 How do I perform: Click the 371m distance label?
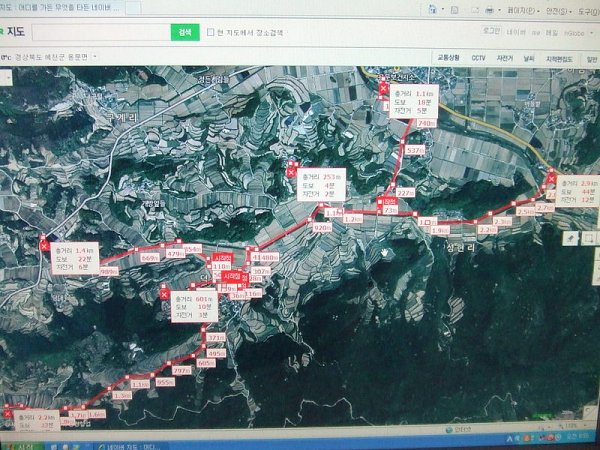[216, 338]
